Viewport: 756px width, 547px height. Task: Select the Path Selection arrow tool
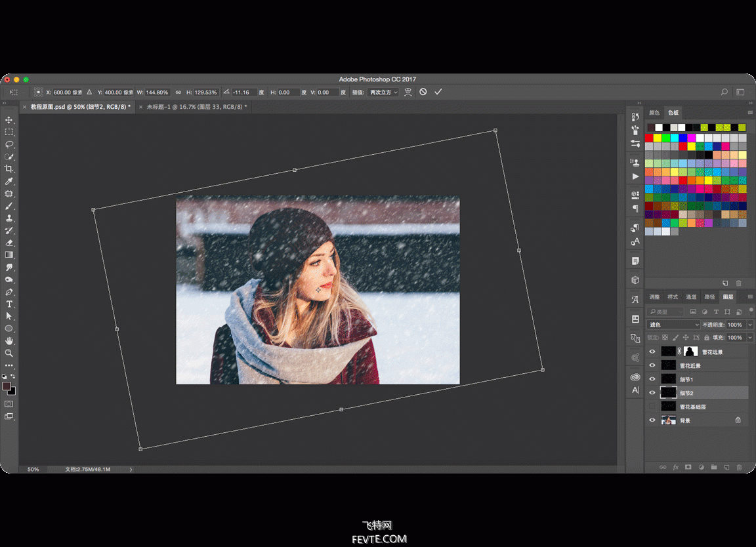tap(9, 316)
